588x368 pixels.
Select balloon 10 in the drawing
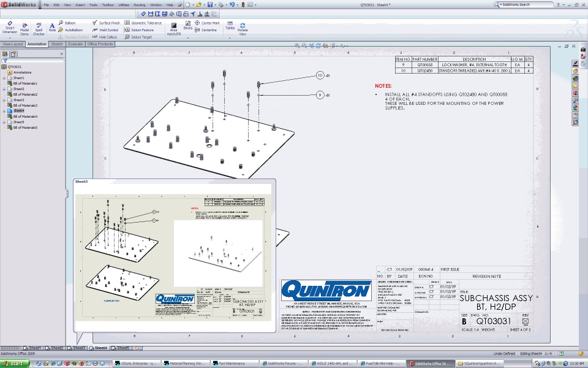tap(320, 75)
